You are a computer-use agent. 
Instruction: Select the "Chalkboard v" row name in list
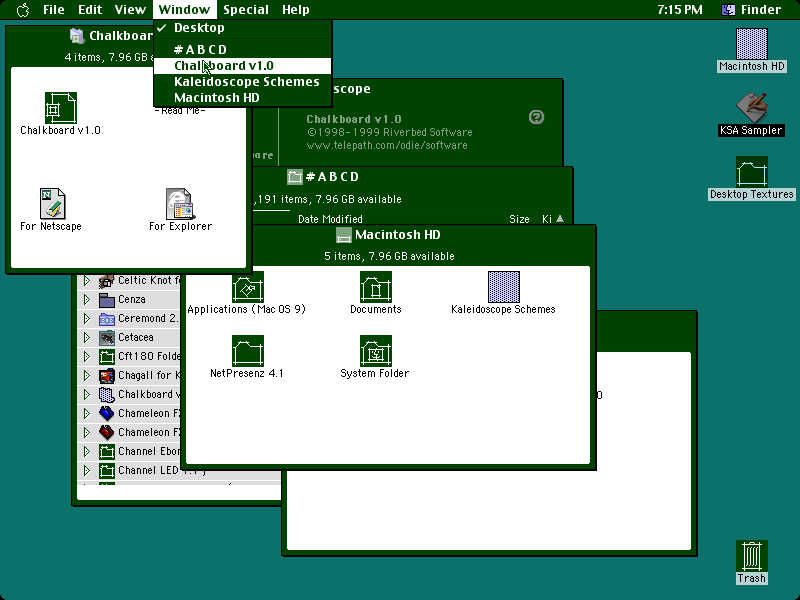point(149,394)
